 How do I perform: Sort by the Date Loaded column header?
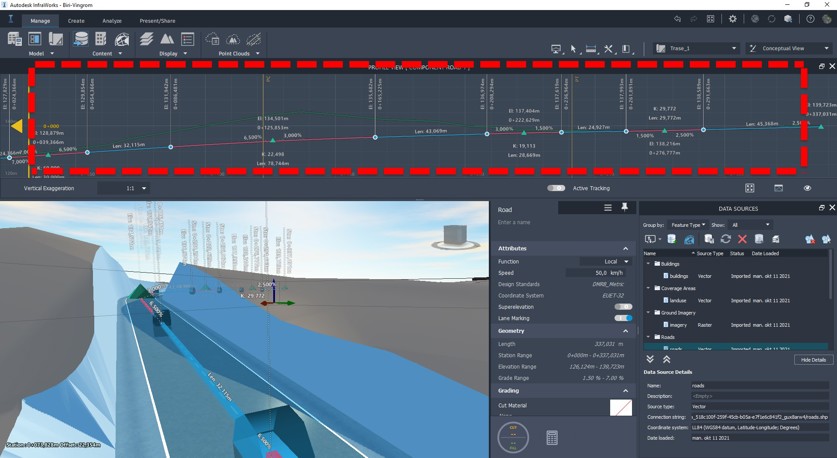(765, 254)
